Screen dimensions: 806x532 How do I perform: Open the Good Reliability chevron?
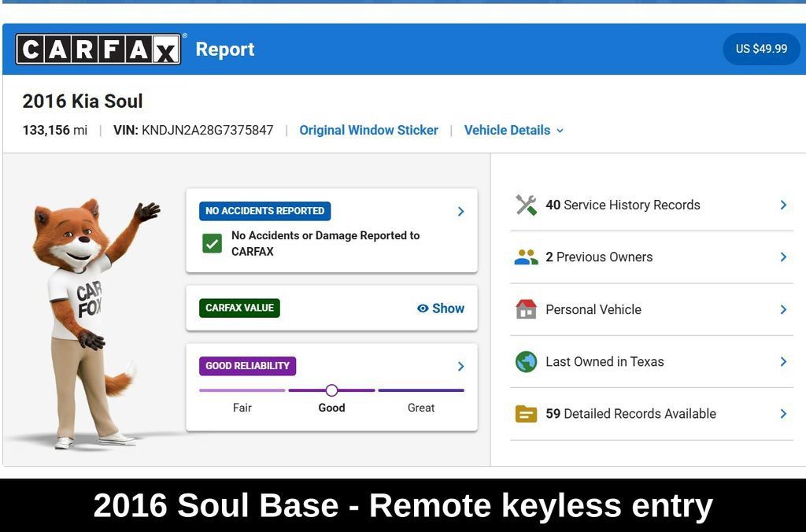click(460, 366)
